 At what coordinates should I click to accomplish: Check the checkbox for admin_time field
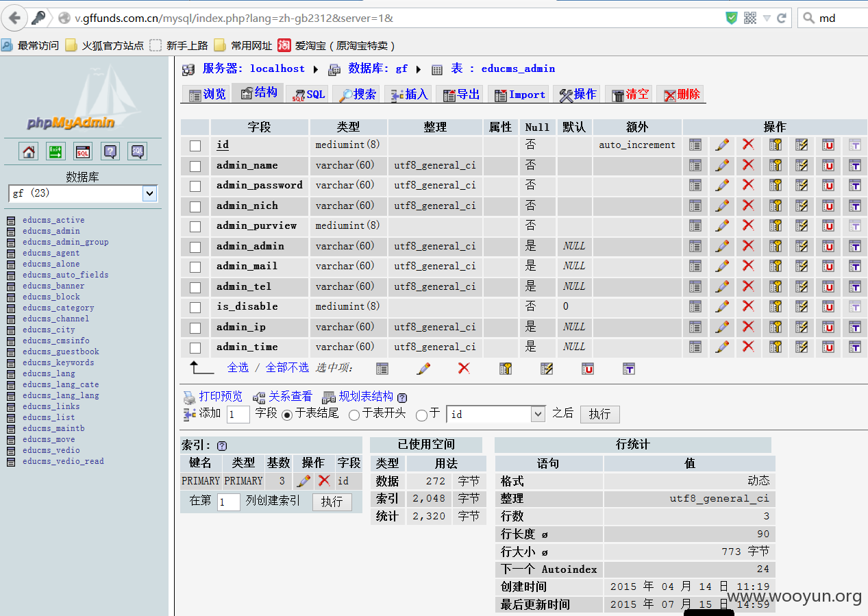click(x=195, y=347)
